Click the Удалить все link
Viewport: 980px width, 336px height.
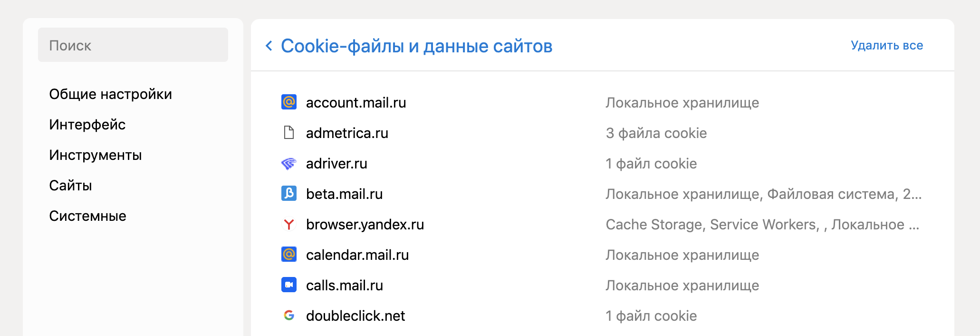click(886, 46)
